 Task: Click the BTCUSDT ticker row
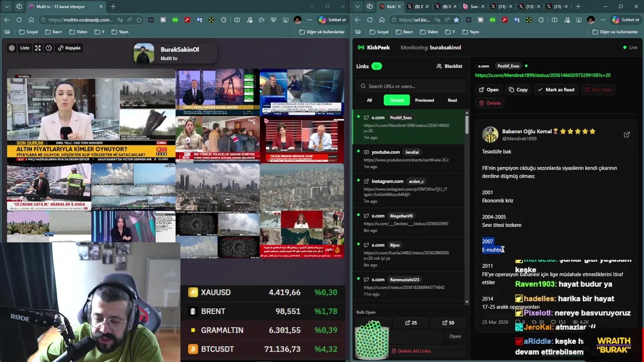(x=263, y=349)
